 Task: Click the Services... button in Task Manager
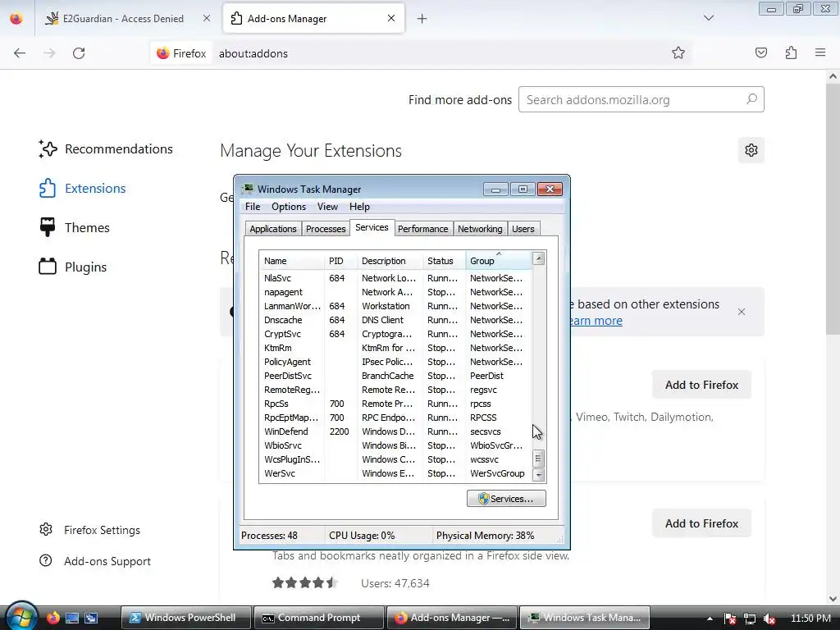506,498
